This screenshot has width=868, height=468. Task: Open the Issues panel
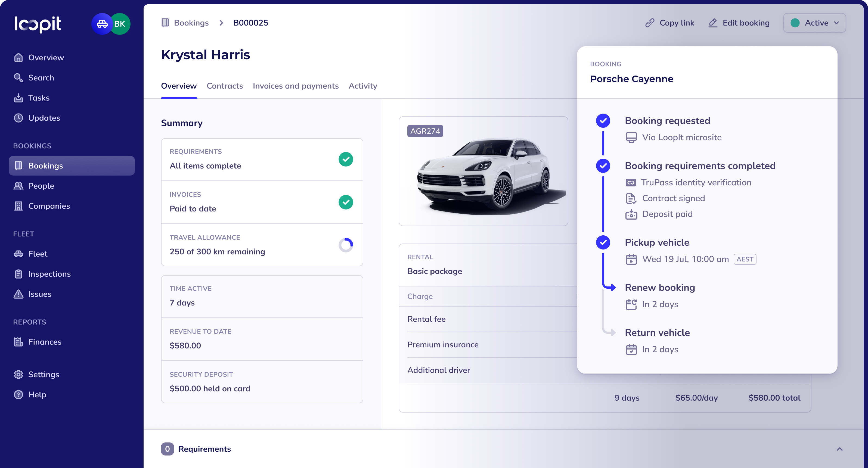point(18,294)
